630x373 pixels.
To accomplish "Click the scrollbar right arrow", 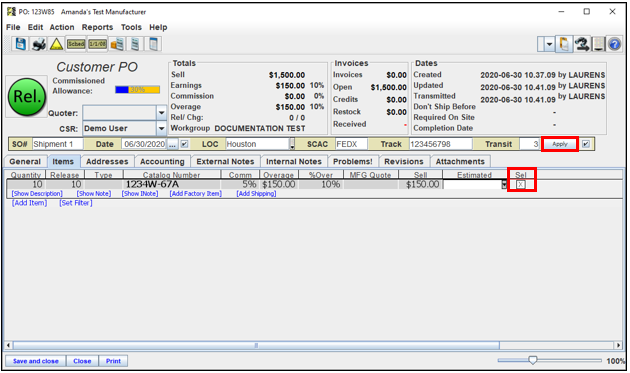I will point(619,345).
